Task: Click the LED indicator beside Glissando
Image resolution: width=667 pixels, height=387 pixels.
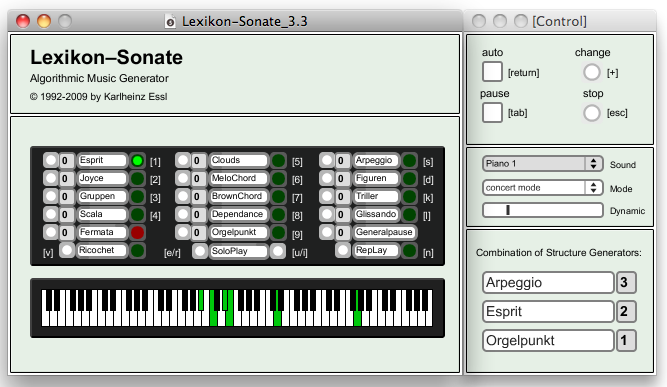Action: [x=409, y=214]
